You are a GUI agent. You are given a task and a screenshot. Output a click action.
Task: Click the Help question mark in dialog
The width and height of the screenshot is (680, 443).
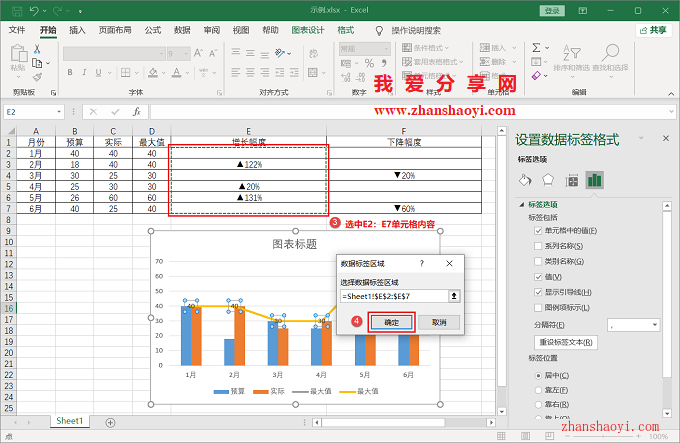click(422, 264)
